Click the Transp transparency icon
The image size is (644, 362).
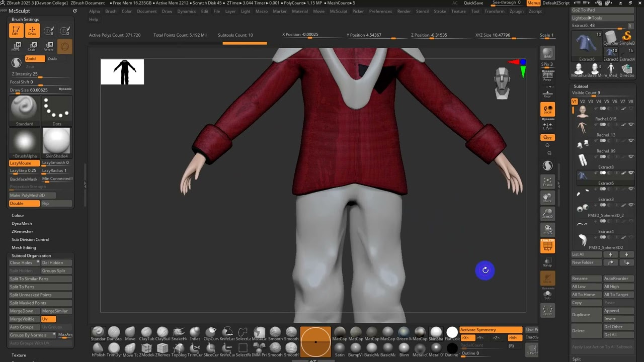coord(547,261)
